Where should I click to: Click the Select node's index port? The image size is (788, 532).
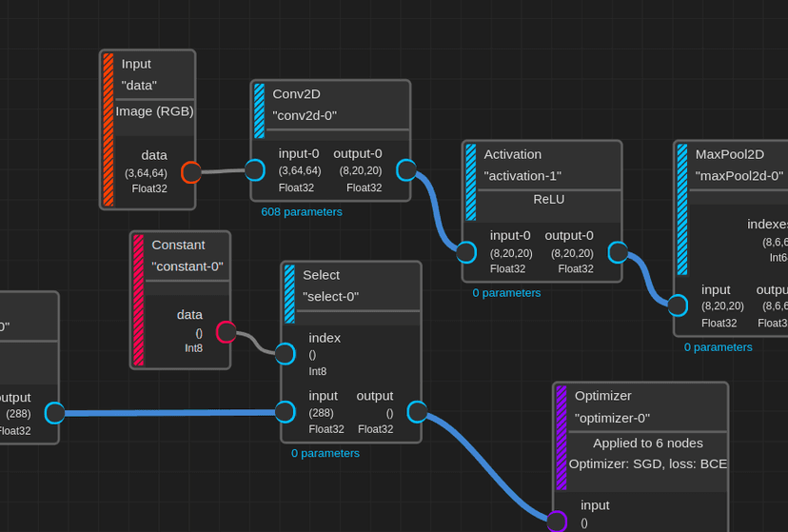click(x=286, y=354)
